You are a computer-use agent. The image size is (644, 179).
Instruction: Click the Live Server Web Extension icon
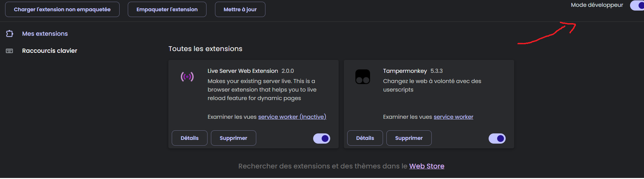[187, 77]
